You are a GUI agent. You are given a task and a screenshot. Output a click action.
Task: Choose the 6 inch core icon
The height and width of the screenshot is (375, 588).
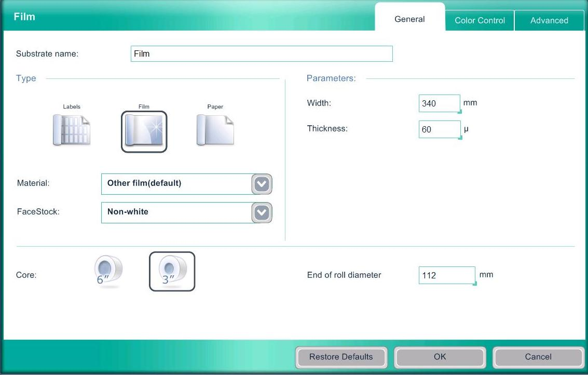click(108, 272)
